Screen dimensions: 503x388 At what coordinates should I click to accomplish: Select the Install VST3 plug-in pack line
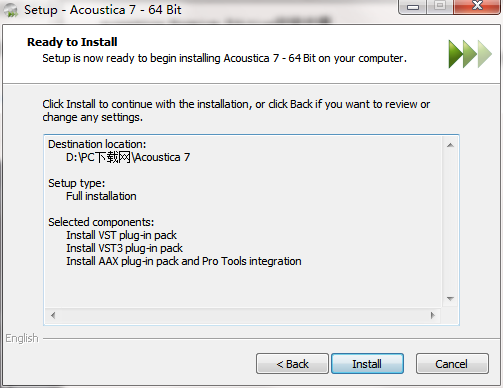[124, 248]
